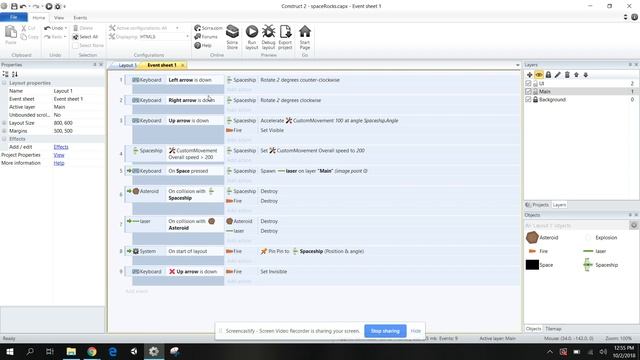Toggle visibility checkbox of Background layer

pyautogui.click(x=528, y=100)
